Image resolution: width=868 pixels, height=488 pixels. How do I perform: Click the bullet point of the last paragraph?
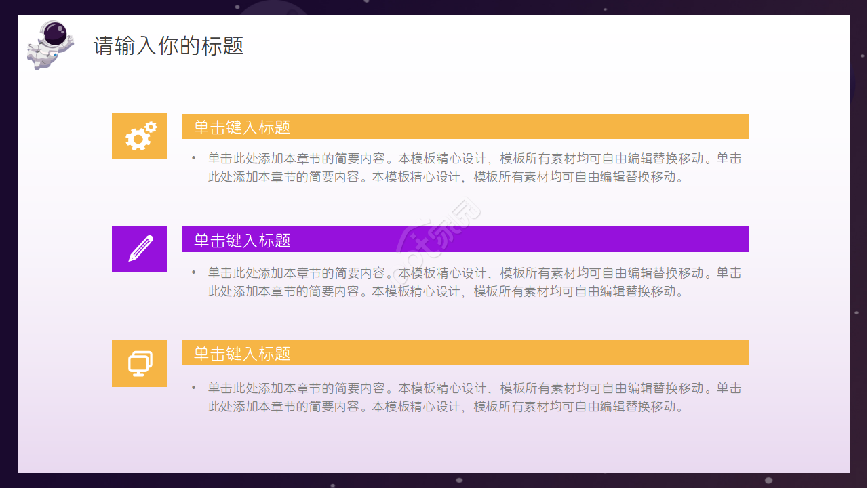[194, 388]
